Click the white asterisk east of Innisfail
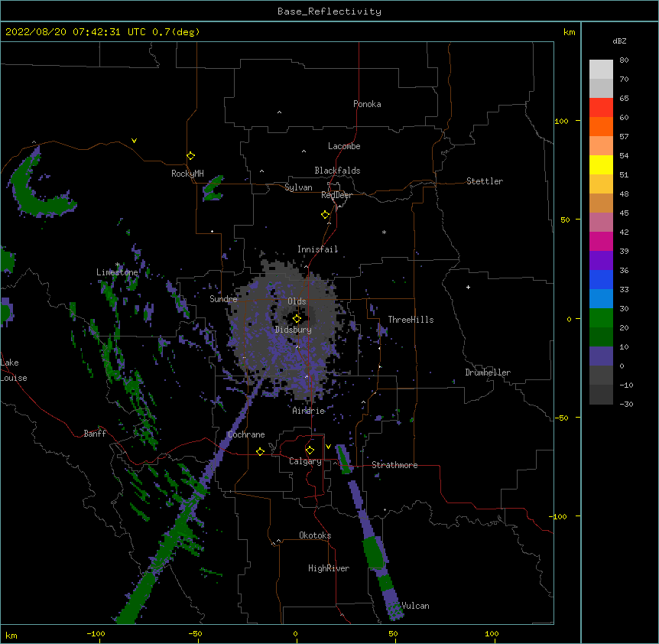 pos(384,232)
